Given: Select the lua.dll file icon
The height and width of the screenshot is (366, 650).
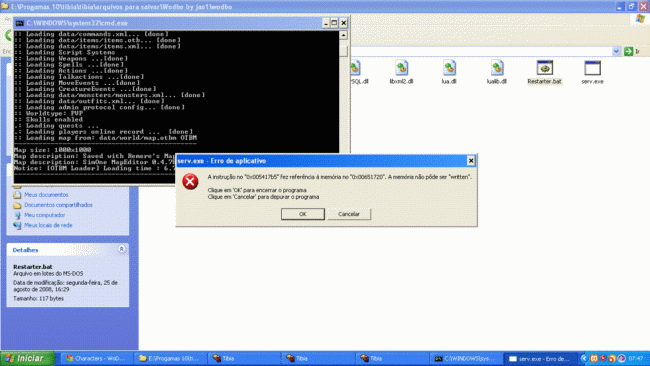Looking at the screenshot, I should coord(449,68).
